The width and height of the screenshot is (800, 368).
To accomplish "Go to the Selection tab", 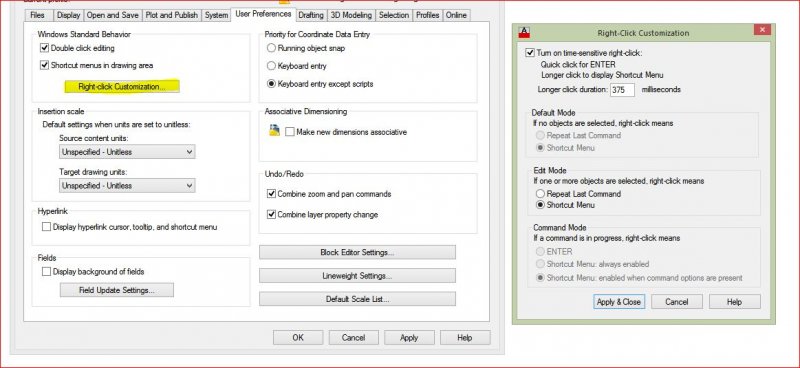I will click(393, 15).
